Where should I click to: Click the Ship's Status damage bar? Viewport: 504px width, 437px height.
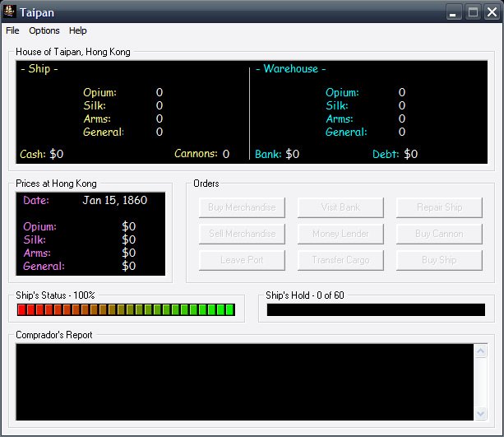[126, 309]
